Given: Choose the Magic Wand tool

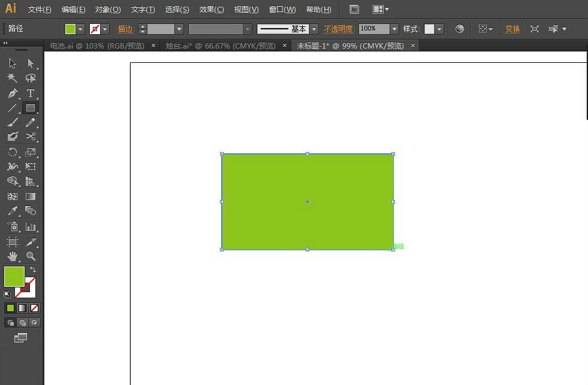Looking at the screenshot, I should tap(12, 78).
